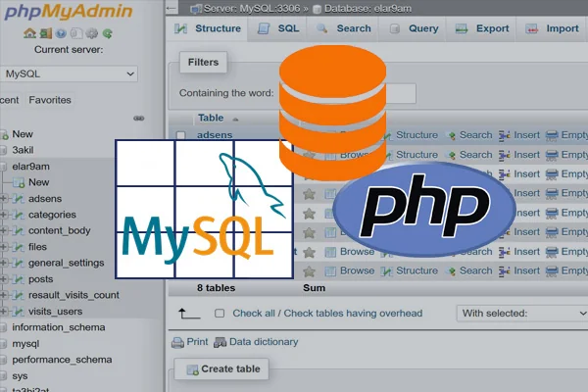This screenshot has height=392, width=588.
Task: Click the printer icon beside Print
Action: pos(177,342)
